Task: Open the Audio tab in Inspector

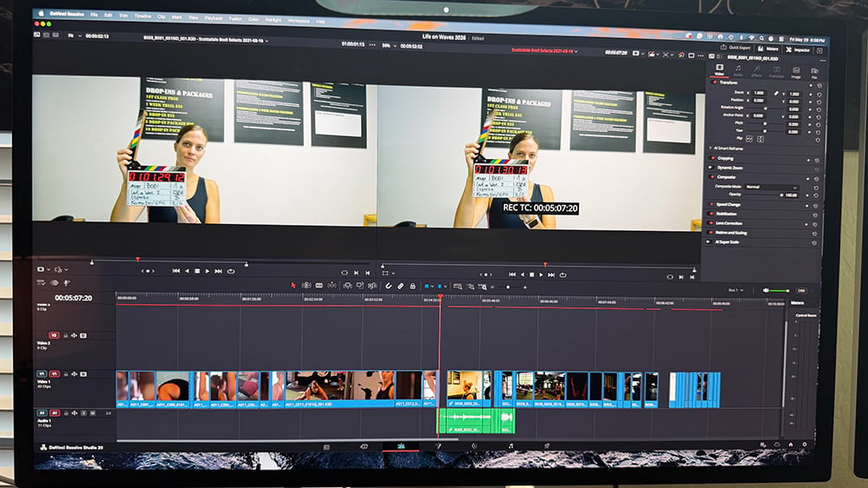Action: 738,70
